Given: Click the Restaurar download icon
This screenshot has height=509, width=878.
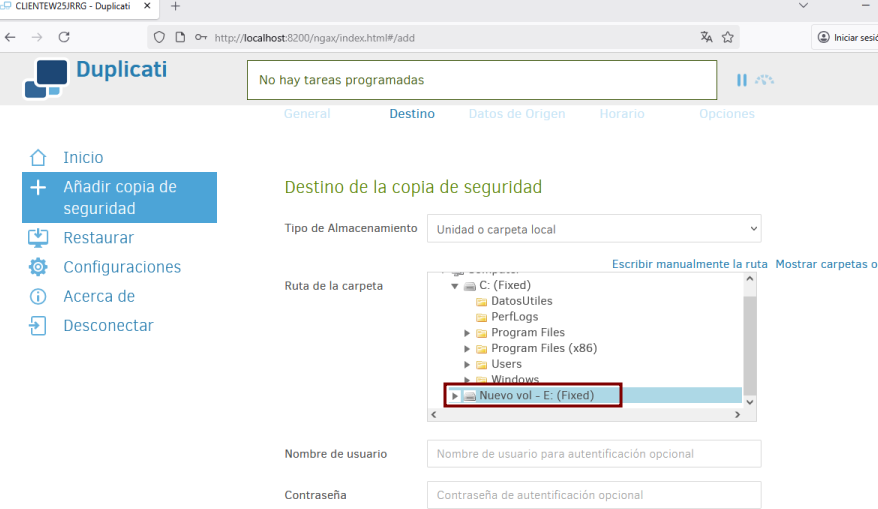Looking at the screenshot, I should [38, 238].
